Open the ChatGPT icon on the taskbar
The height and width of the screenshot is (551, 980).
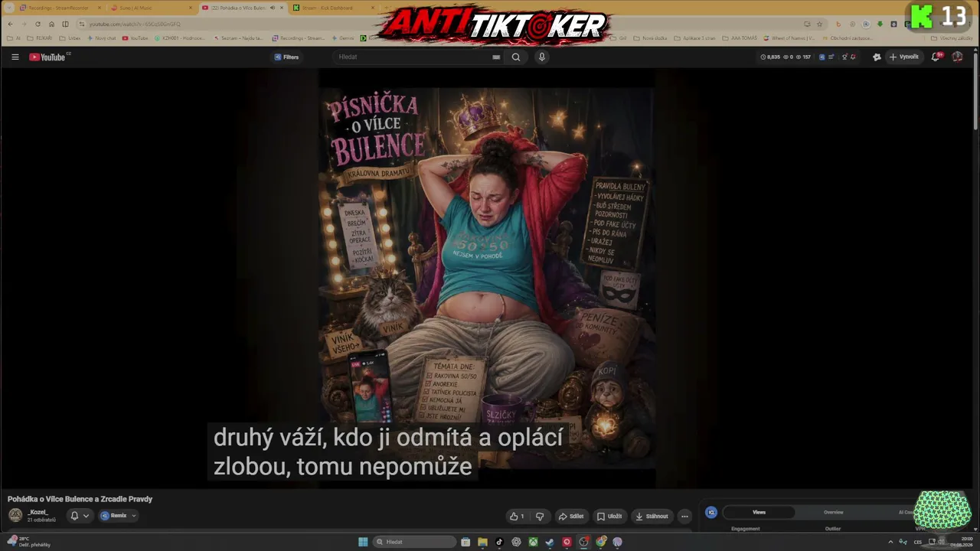coord(516,542)
